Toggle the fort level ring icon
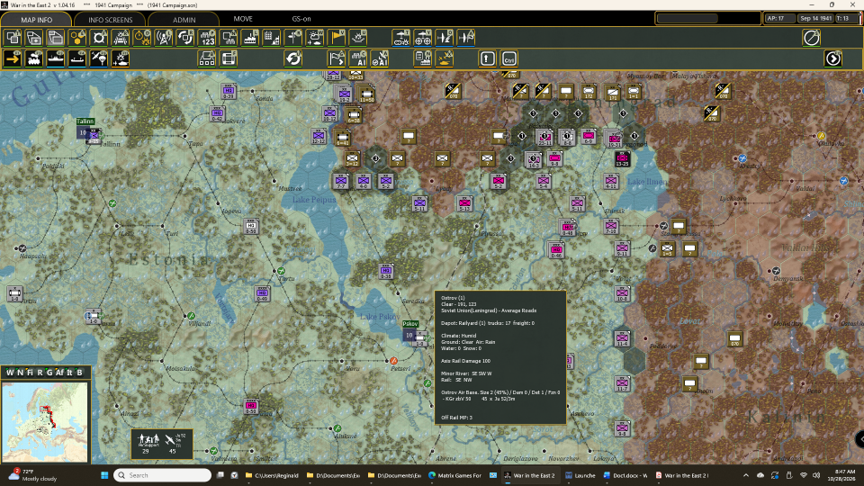This screenshot has width=864, height=486. click(99, 37)
